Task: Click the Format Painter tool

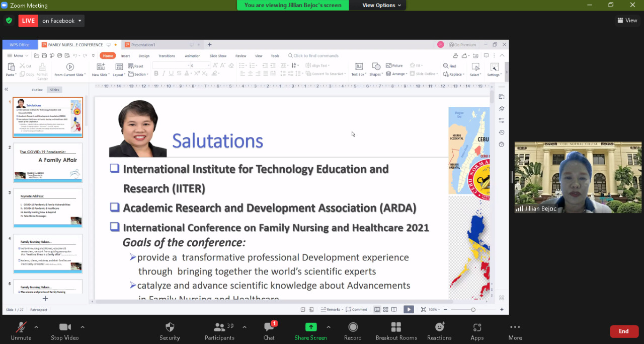Action: point(42,72)
